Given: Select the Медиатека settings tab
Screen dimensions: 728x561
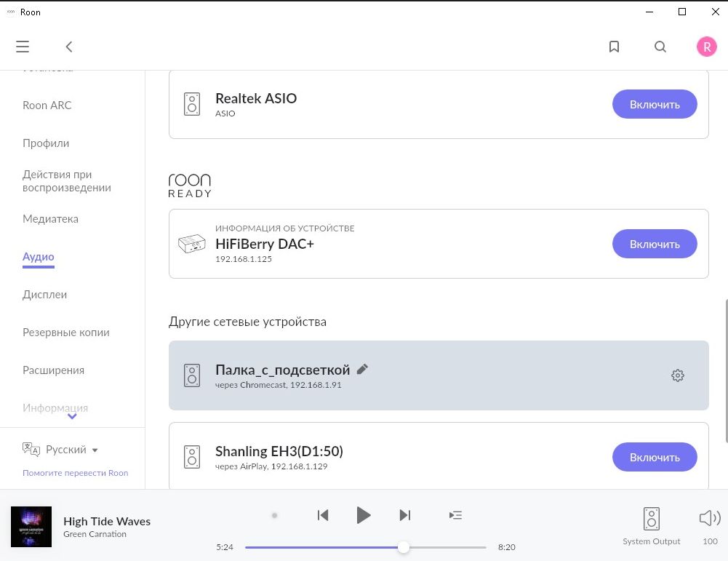Looking at the screenshot, I should coord(51,219).
